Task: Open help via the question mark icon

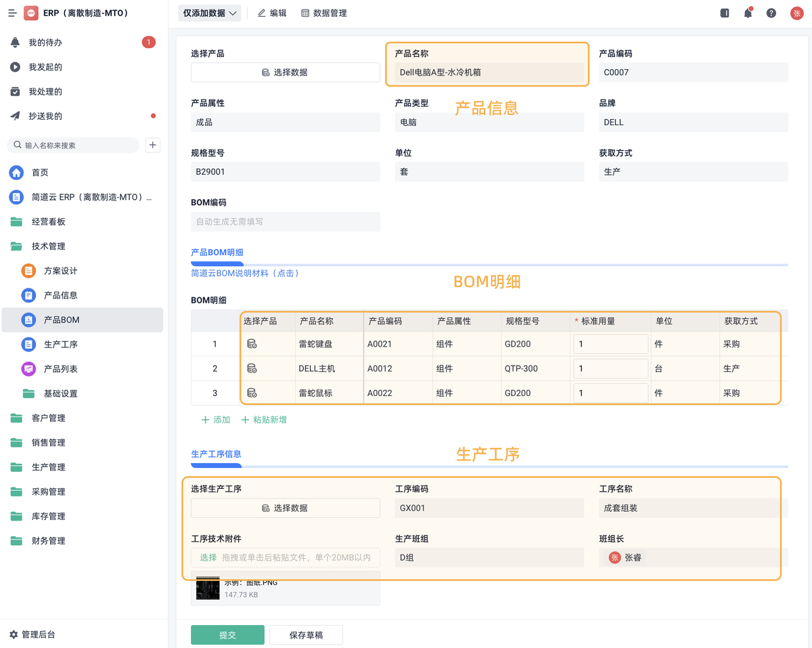Action: [x=771, y=12]
